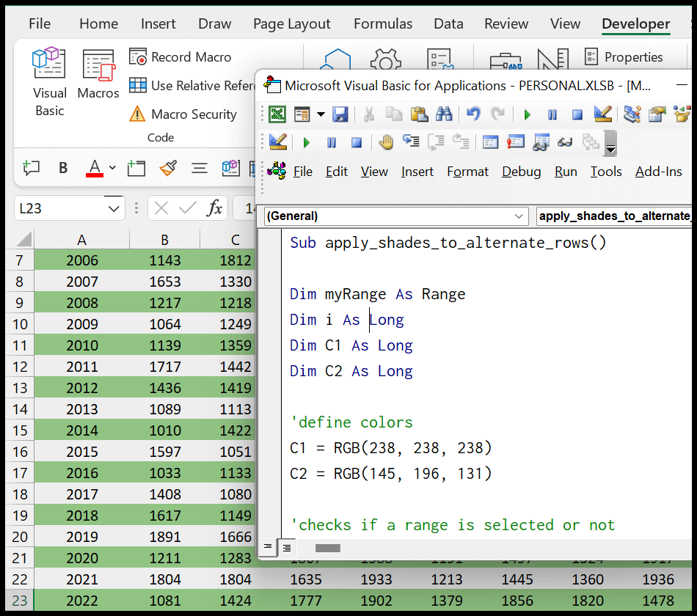This screenshot has height=616, width=697.
Task: Toggle Breakpoint using the hand icon
Action: pos(386,142)
